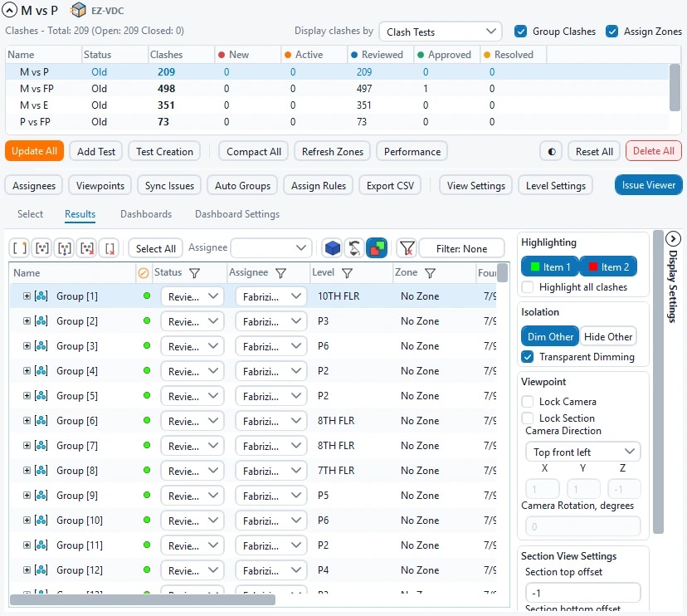Viewport: 687px width, 616px height.
Task: Click the green status dot for Group [7]
Action: click(147, 445)
